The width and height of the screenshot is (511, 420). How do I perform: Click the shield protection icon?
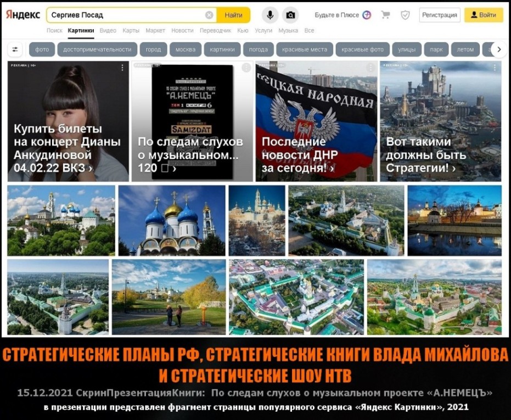pos(405,15)
